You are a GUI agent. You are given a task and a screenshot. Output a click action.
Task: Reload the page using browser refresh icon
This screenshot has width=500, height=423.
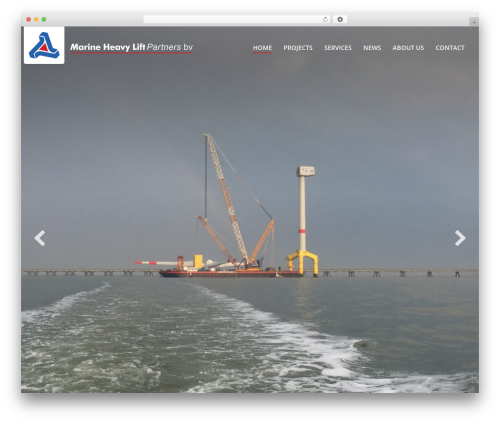[x=325, y=19]
